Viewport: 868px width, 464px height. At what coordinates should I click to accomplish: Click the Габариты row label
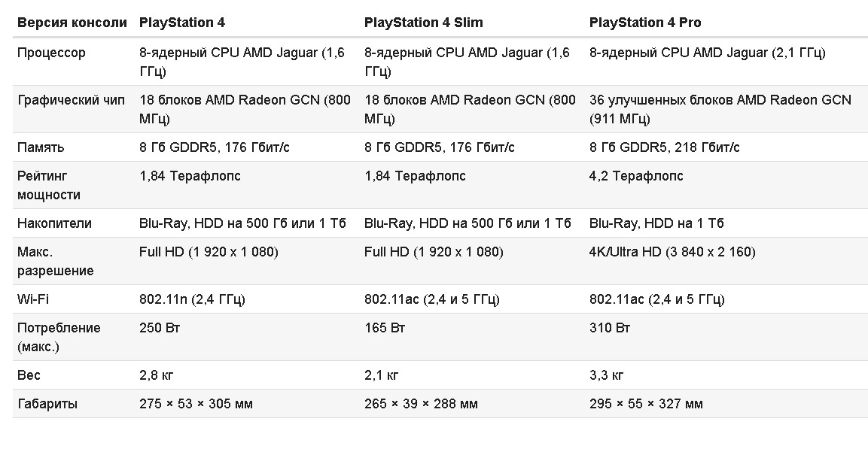pyautogui.click(x=47, y=404)
